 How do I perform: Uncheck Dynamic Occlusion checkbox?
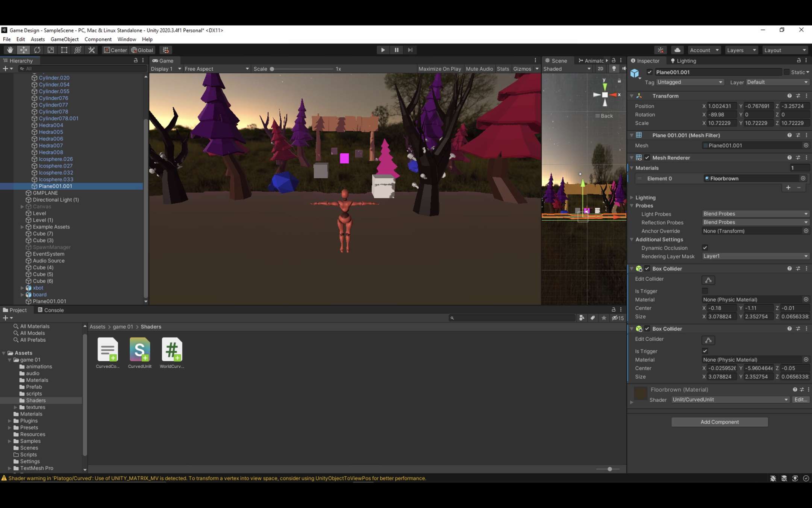[705, 248]
